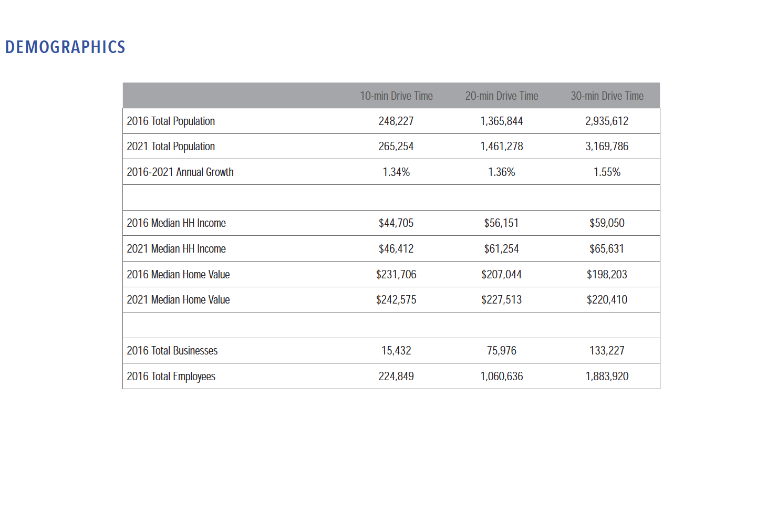Select the 10-min Drive Time column header
Viewport: 777px width, 532px height.
tap(396, 96)
